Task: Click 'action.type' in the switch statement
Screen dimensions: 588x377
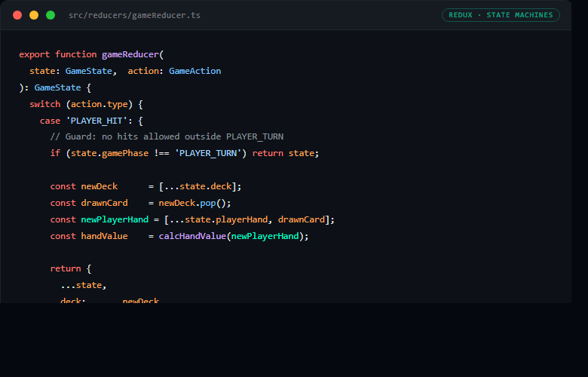Action: (x=100, y=104)
